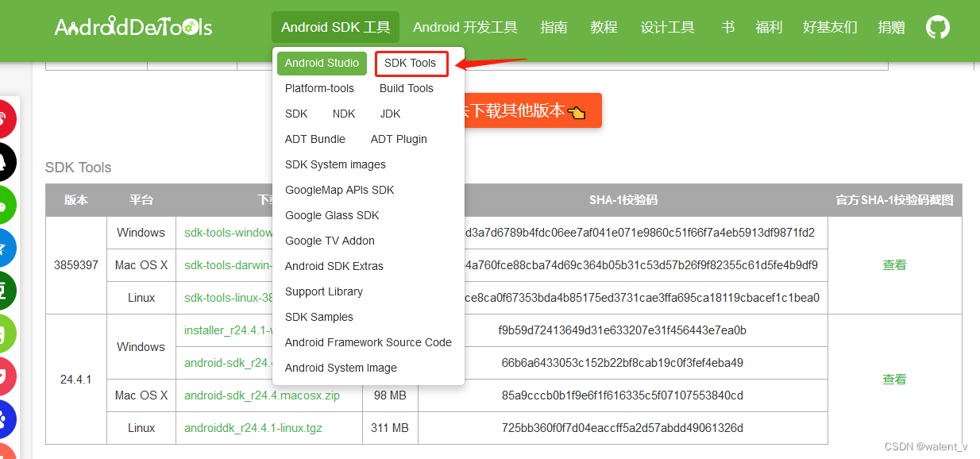The image size is (980, 459).
Task: Open the 设计工具 nav menu
Action: tap(667, 27)
